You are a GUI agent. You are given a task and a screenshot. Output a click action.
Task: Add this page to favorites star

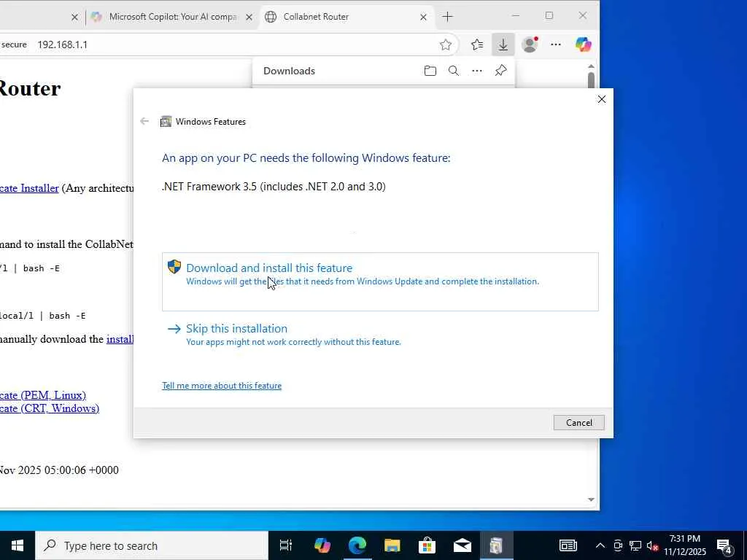[x=446, y=44]
